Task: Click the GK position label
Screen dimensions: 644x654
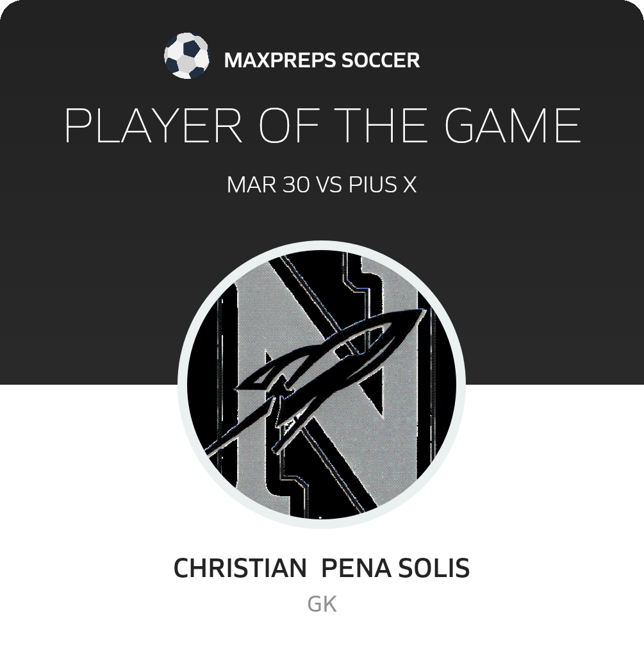Action: 322,604
